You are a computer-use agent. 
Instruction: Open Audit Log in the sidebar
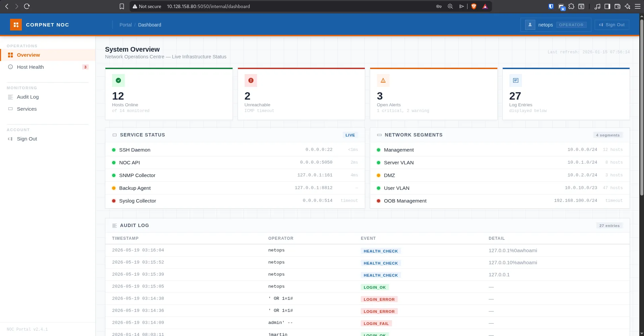point(48,97)
